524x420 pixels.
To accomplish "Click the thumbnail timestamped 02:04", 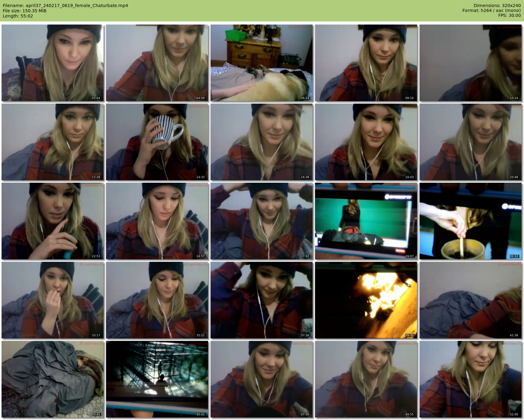I will [53, 63].
